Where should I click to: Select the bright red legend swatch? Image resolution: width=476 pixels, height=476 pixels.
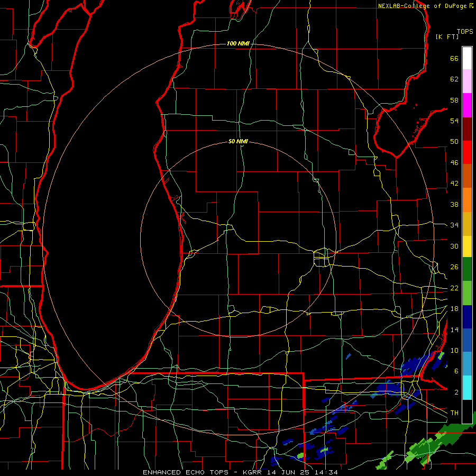(467, 152)
